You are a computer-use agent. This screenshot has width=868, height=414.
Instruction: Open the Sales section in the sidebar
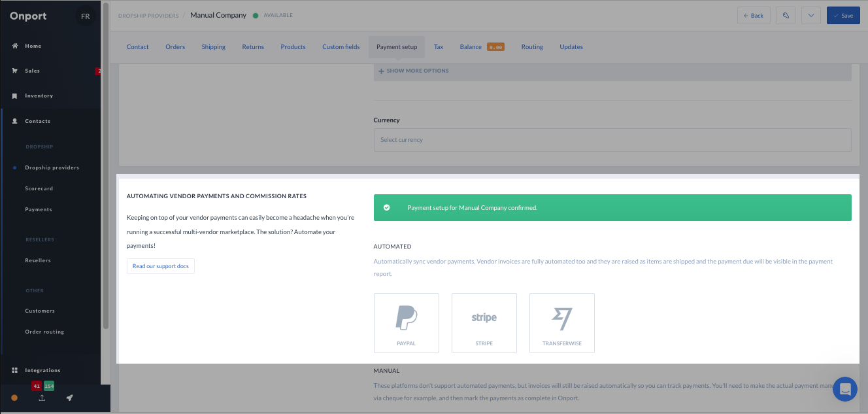tap(32, 71)
